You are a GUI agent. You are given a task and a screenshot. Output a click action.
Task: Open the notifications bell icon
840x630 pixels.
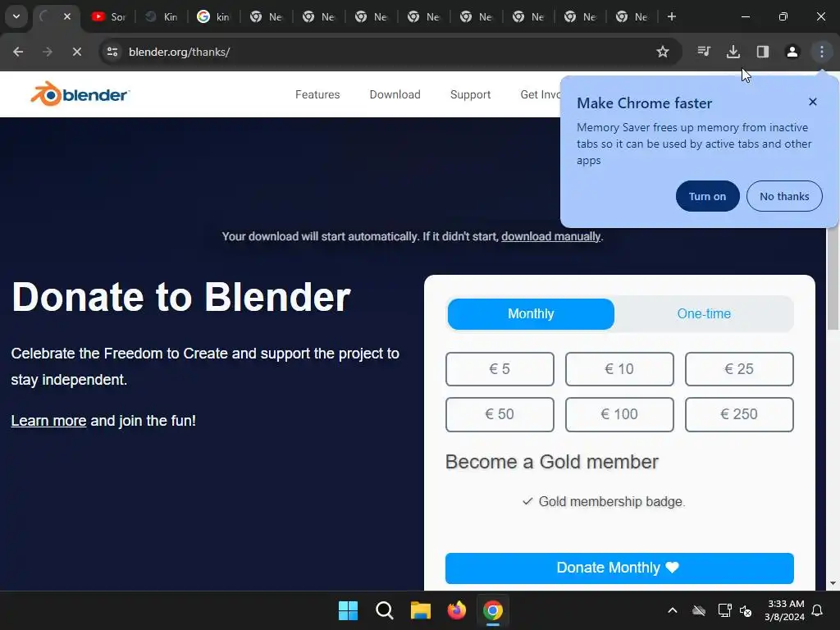[x=818, y=610]
